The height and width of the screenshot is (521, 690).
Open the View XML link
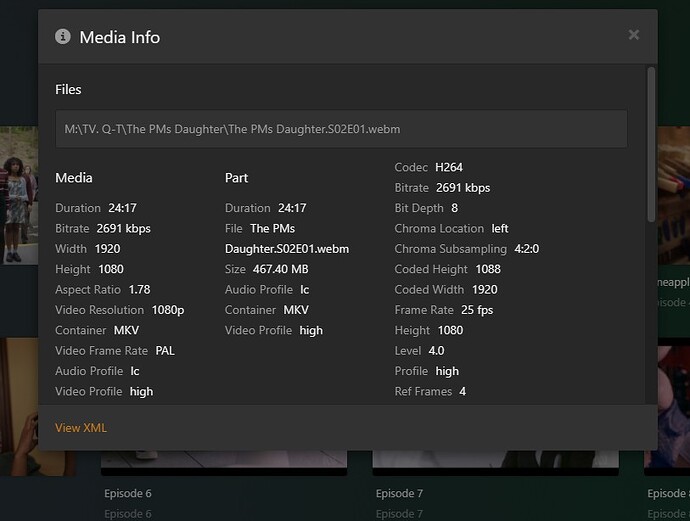click(81, 428)
